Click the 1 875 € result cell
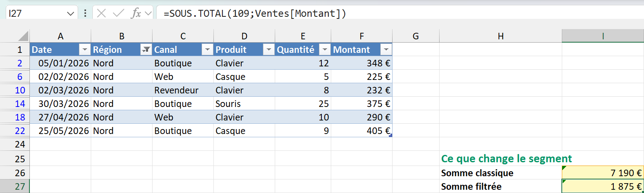This screenshot has height=193, width=644. [603, 186]
